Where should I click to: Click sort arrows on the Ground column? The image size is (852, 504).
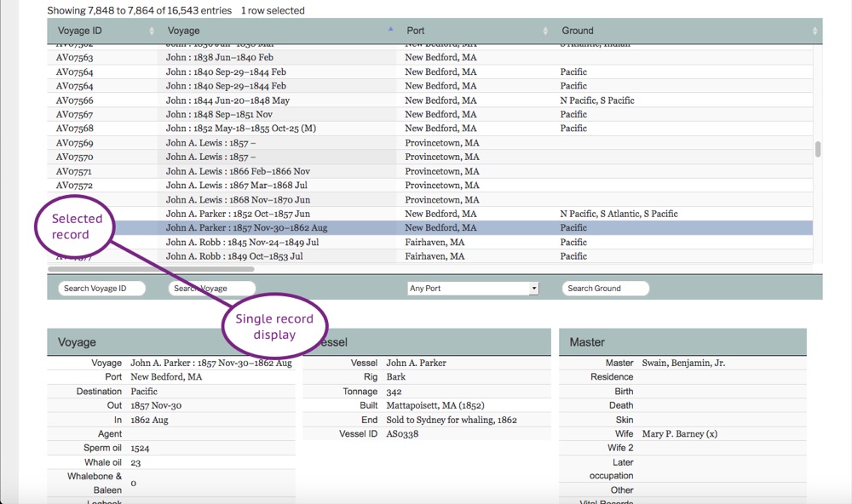(x=815, y=31)
